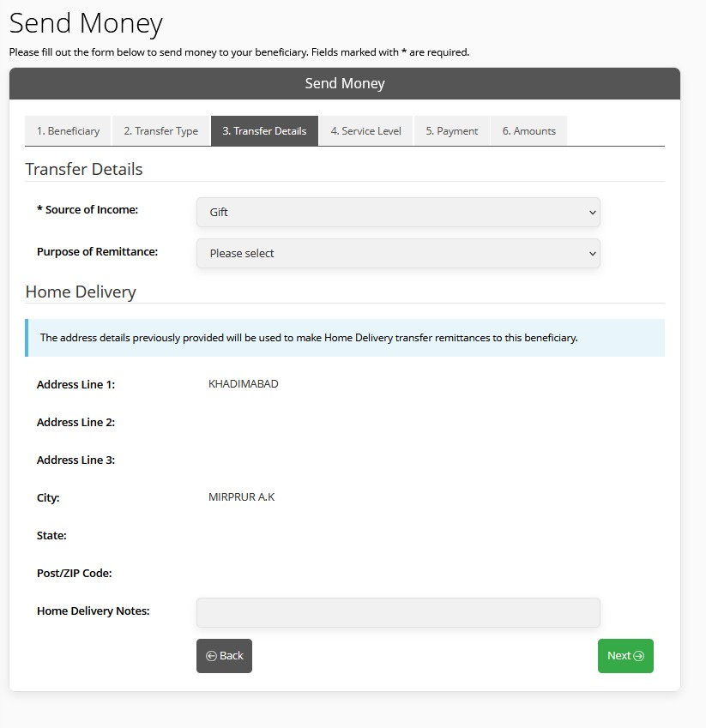Click the gray Back button
This screenshot has height=728, width=706.
225,656
